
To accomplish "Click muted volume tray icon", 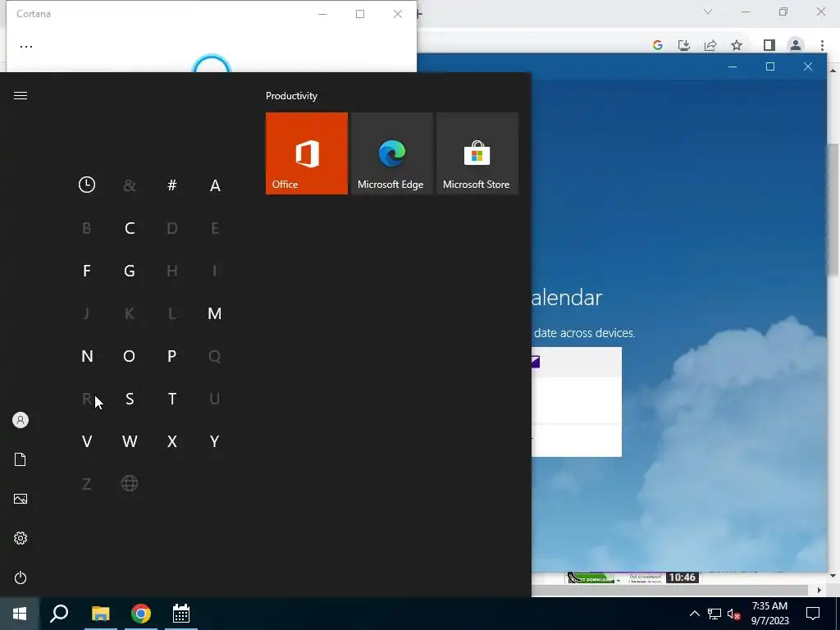I will pyautogui.click(x=733, y=614).
